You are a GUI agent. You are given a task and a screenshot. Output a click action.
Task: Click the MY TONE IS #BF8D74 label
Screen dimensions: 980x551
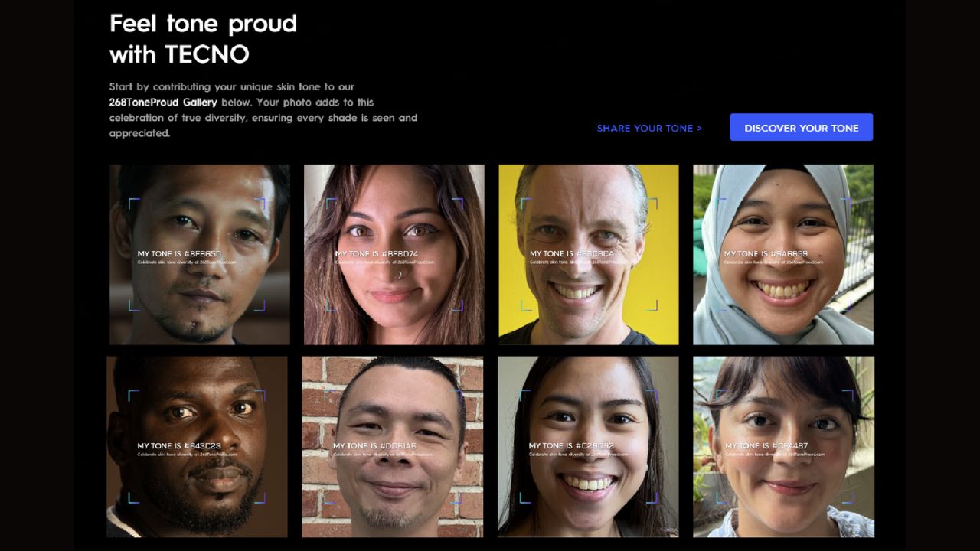point(377,253)
